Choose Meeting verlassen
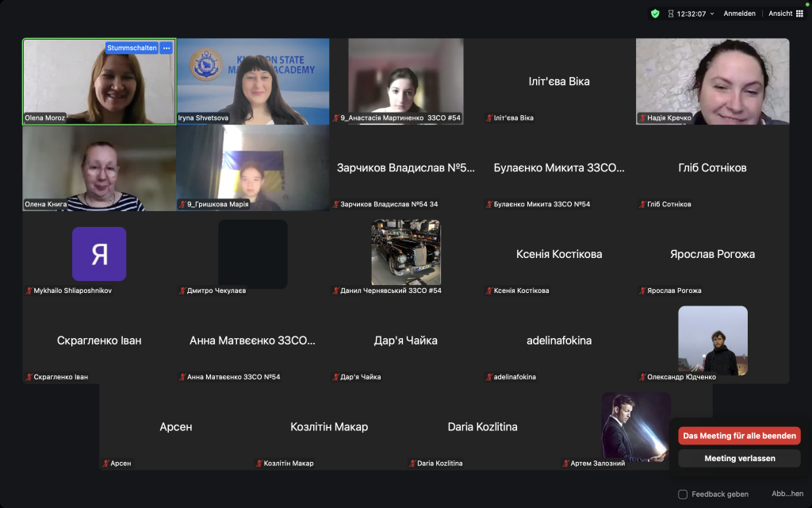Image resolution: width=812 pixels, height=508 pixels. click(739, 458)
